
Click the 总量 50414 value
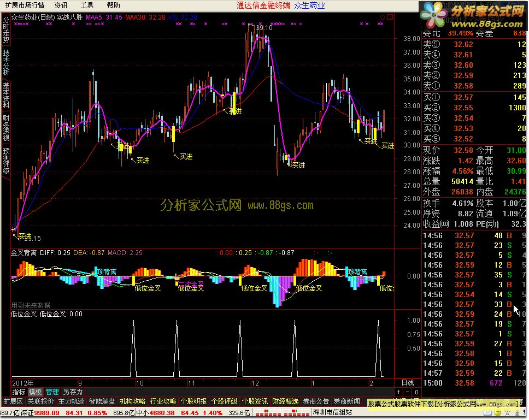click(462, 181)
